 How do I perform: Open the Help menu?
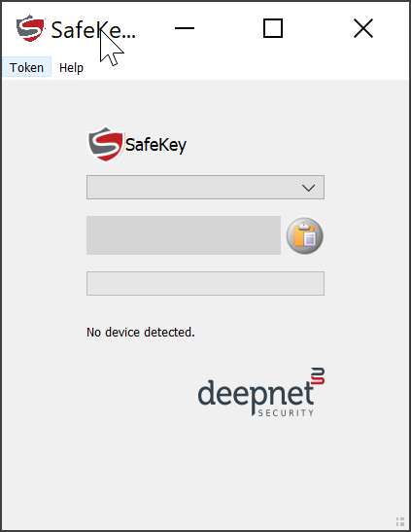pos(71,67)
